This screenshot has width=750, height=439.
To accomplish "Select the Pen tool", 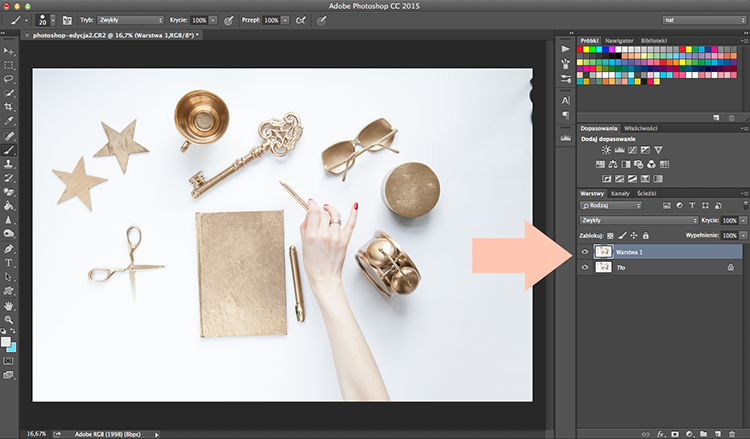I will pyautogui.click(x=9, y=249).
